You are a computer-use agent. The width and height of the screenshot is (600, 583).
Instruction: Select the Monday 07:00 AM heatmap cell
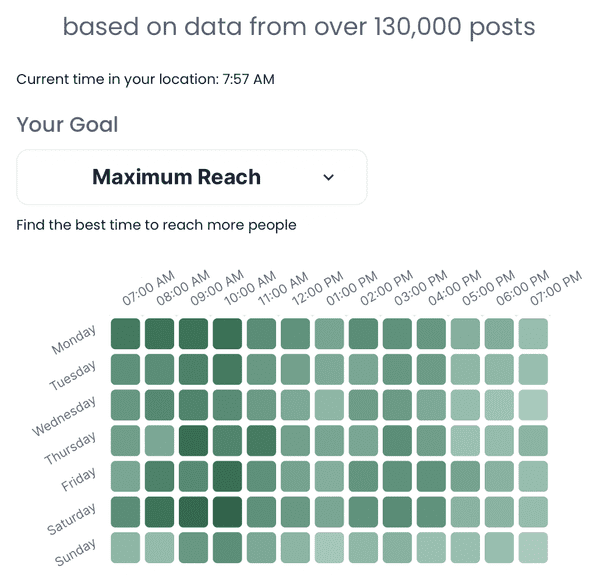125,333
